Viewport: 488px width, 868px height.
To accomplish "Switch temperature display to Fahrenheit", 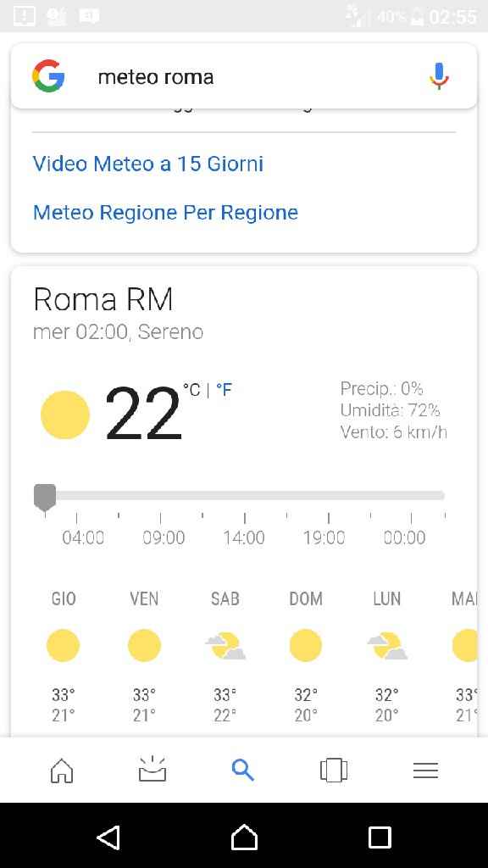I will [223, 390].
